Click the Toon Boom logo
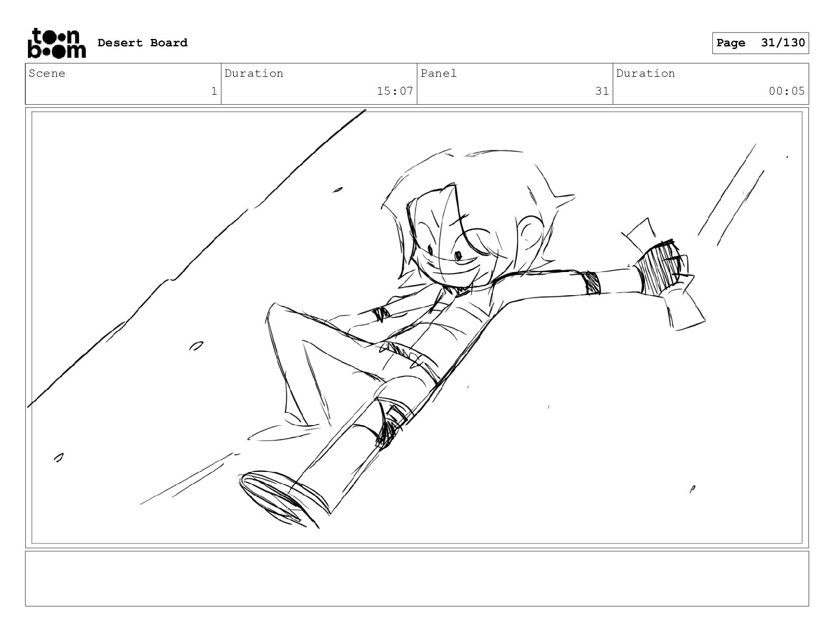This screenshot has width=834, height=644. 56,43
